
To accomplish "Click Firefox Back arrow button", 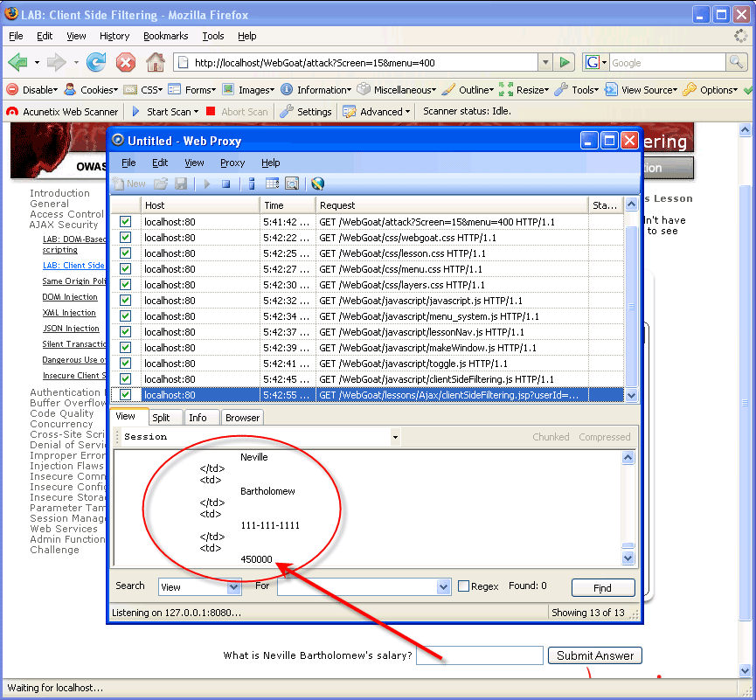I will pos(17,63).
